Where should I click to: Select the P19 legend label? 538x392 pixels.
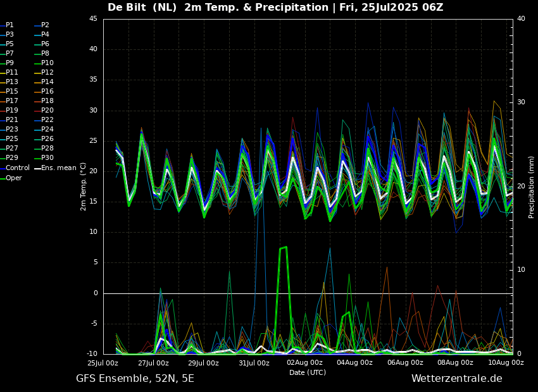click(12, 111)
